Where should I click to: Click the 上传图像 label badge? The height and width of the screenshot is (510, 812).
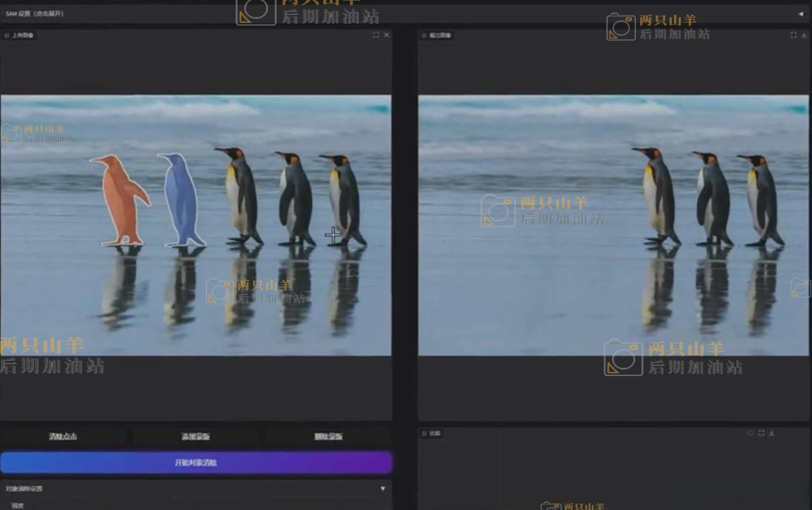point(20,35)
